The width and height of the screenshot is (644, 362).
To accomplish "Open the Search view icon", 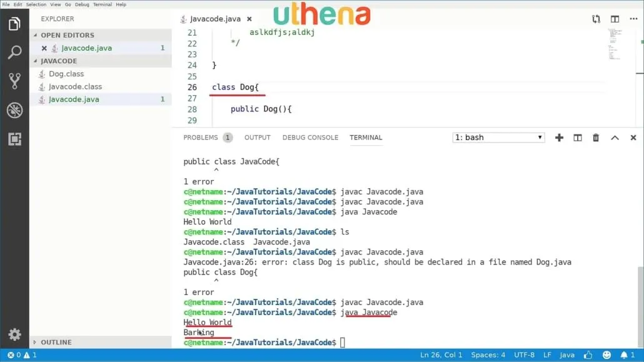I will [x=14, y=52].
